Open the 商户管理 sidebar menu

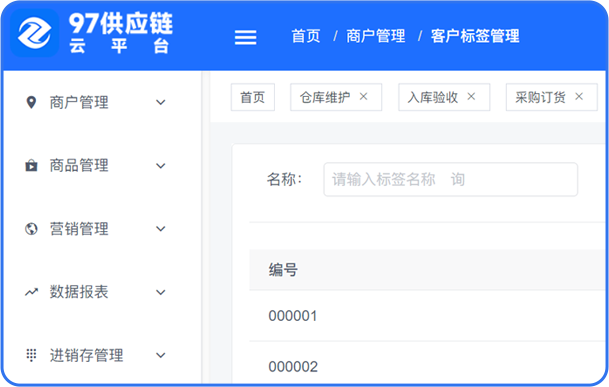102,103
